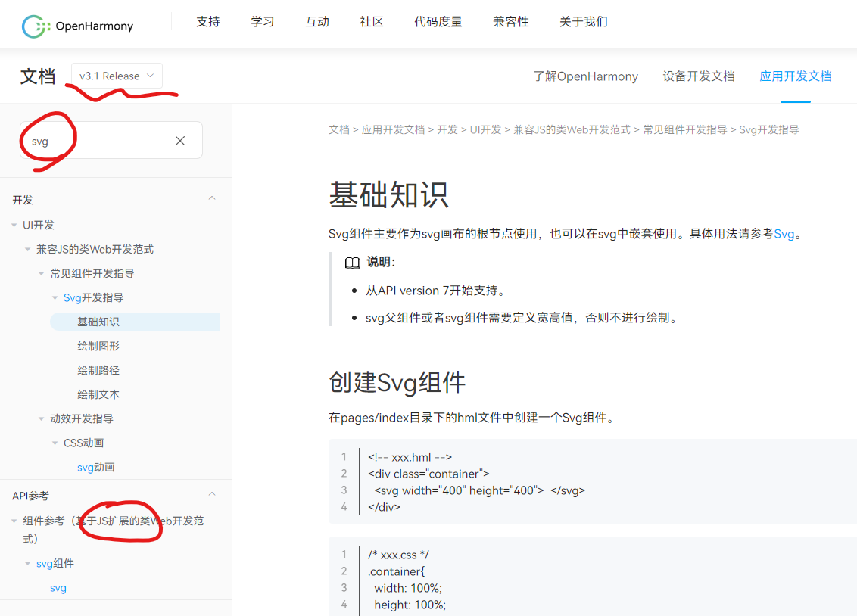857x616 pixels.
Task: Collapse the Svg开发指导 tree arrow
Action: point(55,297)
